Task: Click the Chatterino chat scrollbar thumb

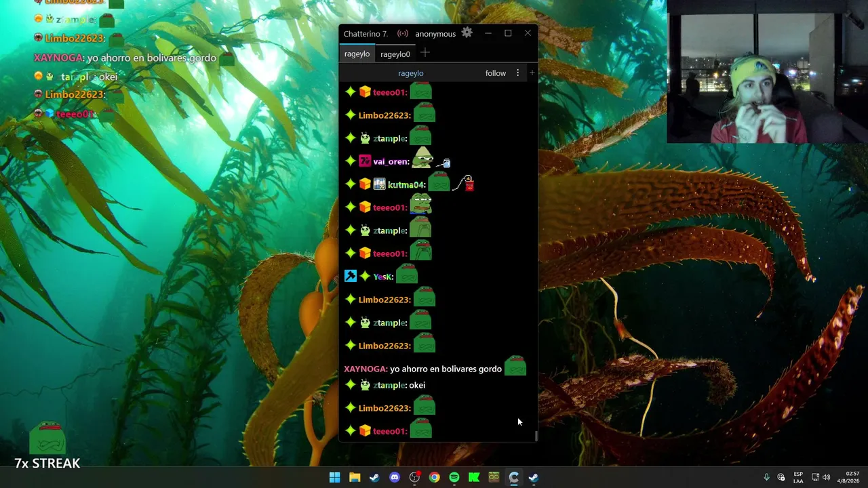Action: click(x=536, y=436)
